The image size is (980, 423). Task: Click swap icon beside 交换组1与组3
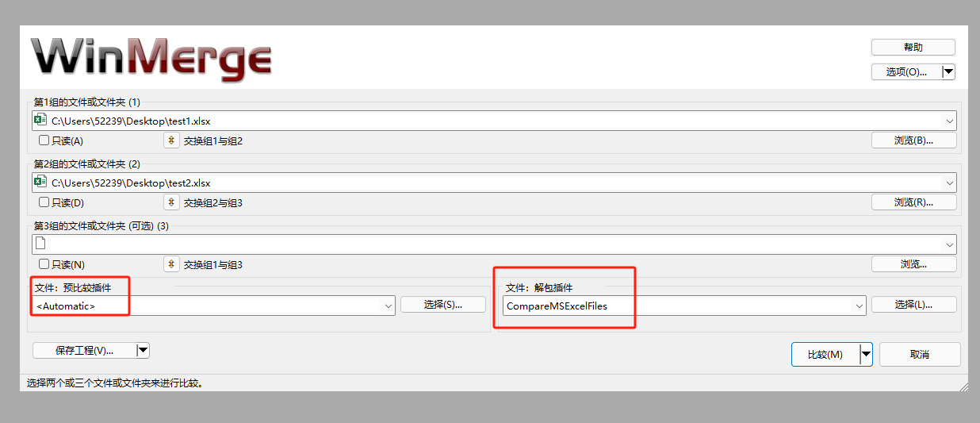click(171, 264)
